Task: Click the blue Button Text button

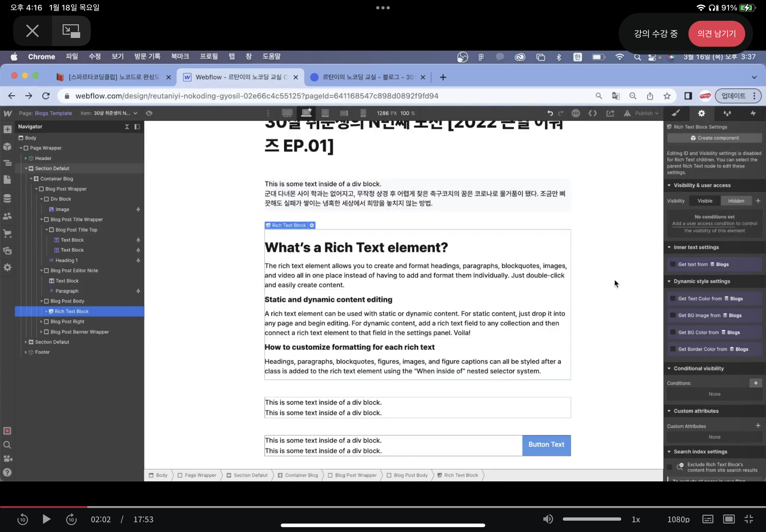Action: (546, 445)
